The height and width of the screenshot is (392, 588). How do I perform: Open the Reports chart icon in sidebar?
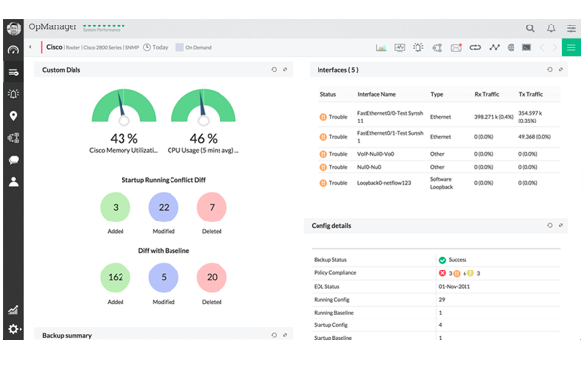tap(13, 309)
